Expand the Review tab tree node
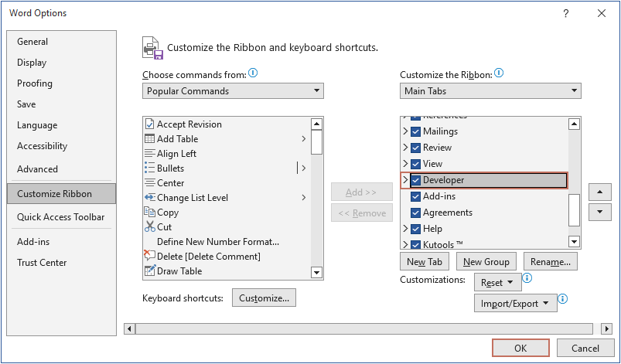This screenshot has width=621, height=364. click(405, 148)
